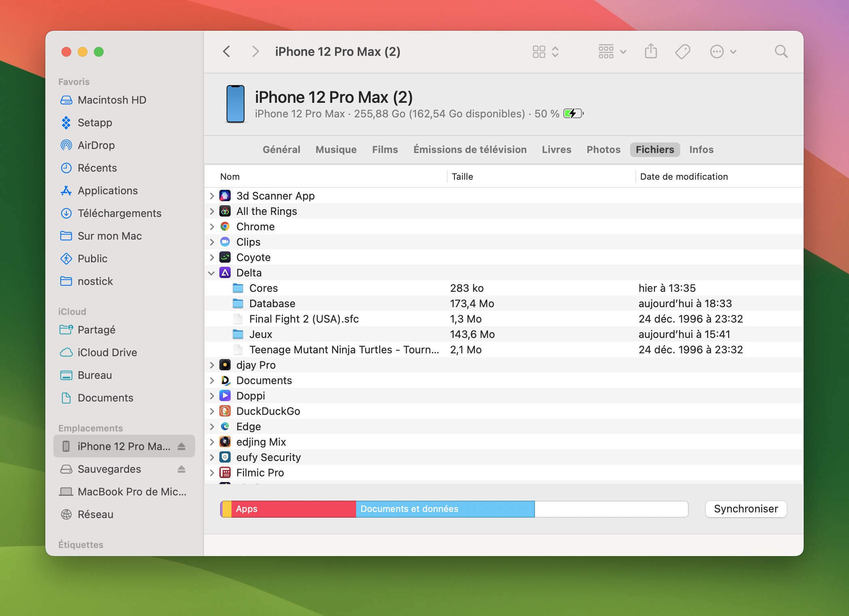Viewport: 849px width, 616px height.
Task: Select the Fichiers tab
Action: click(654, 149)
